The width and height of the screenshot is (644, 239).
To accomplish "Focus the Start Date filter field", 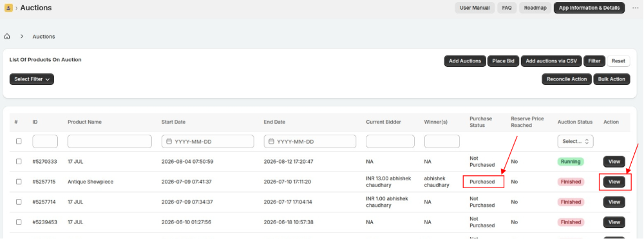I will [207, 141].
